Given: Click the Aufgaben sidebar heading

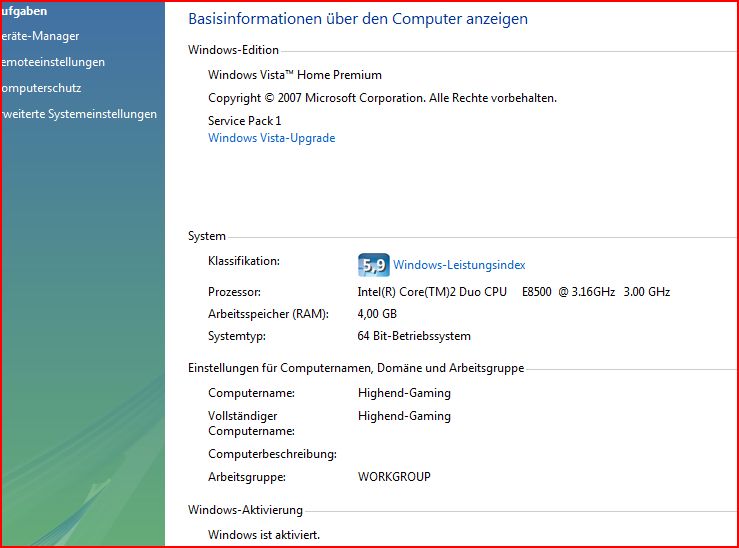Looking at the screenshot, I should coord(24,11).
